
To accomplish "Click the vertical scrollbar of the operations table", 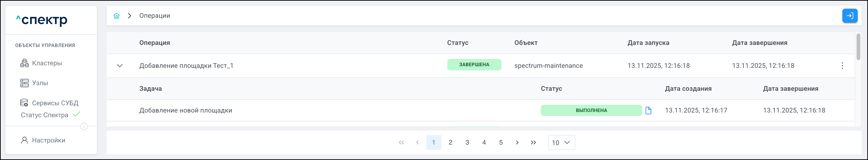I will coord(858,47).
